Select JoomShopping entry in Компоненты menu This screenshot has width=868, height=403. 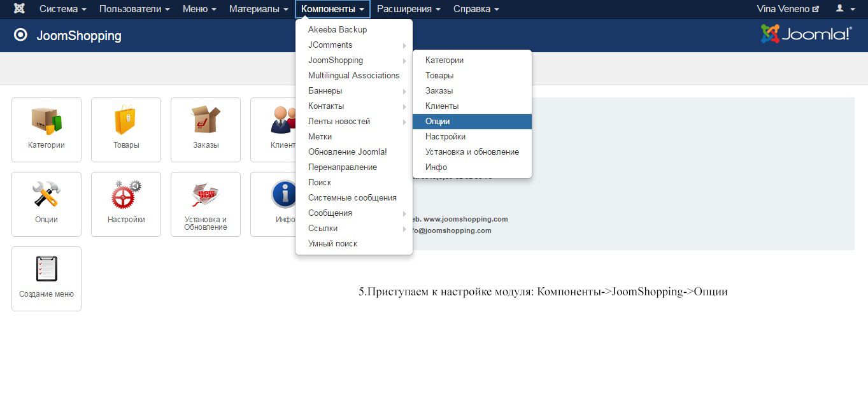pyautogui.click(x=354, y=60)
